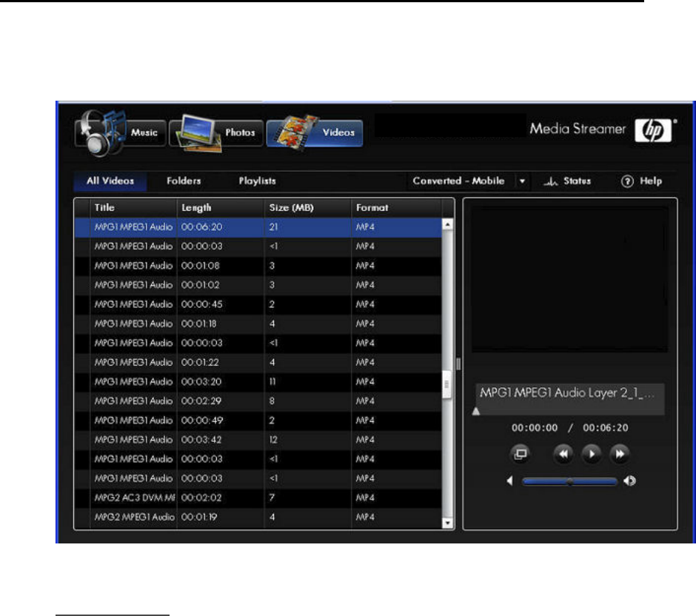Click the full screen window icon
Screen dimensions: 696x616
(x=520, y=454)
